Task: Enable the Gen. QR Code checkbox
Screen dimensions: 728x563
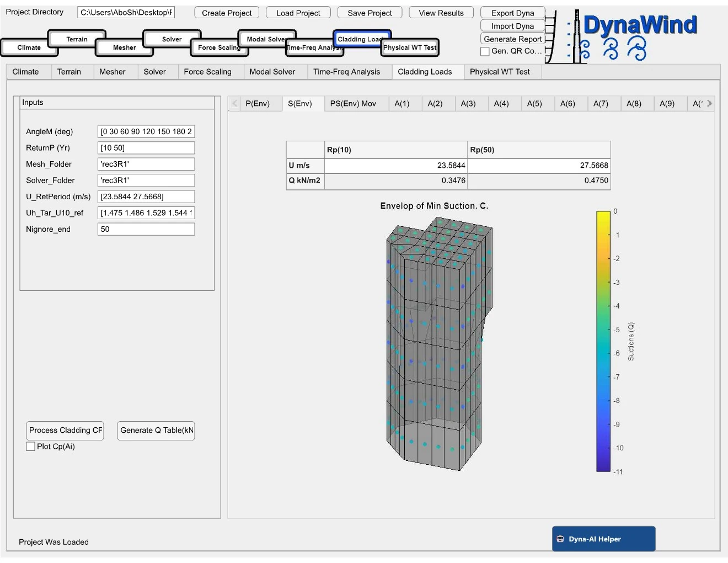Action: (485, 51)
